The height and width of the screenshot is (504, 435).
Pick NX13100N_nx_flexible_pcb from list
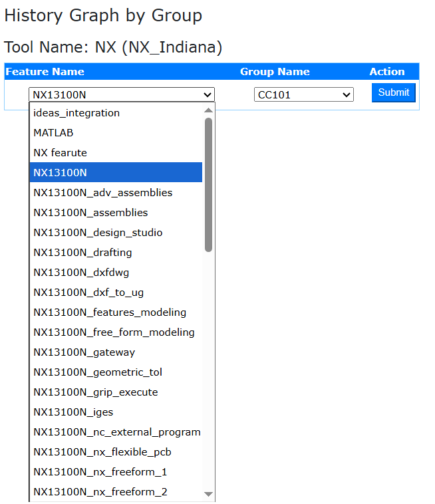116,451
